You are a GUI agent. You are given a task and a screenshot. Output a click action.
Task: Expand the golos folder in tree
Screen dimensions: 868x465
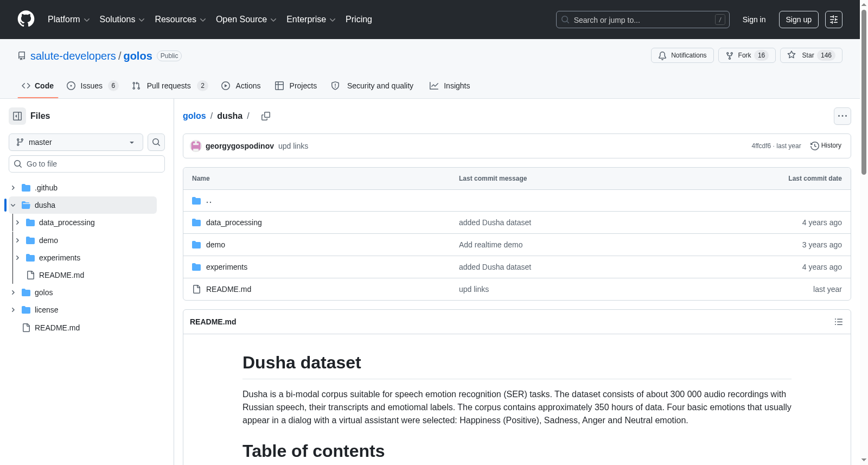13,292
